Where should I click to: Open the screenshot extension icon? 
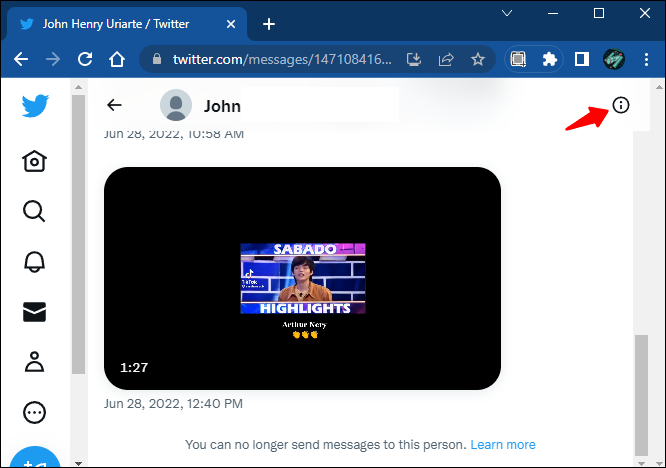click(518, 59)
